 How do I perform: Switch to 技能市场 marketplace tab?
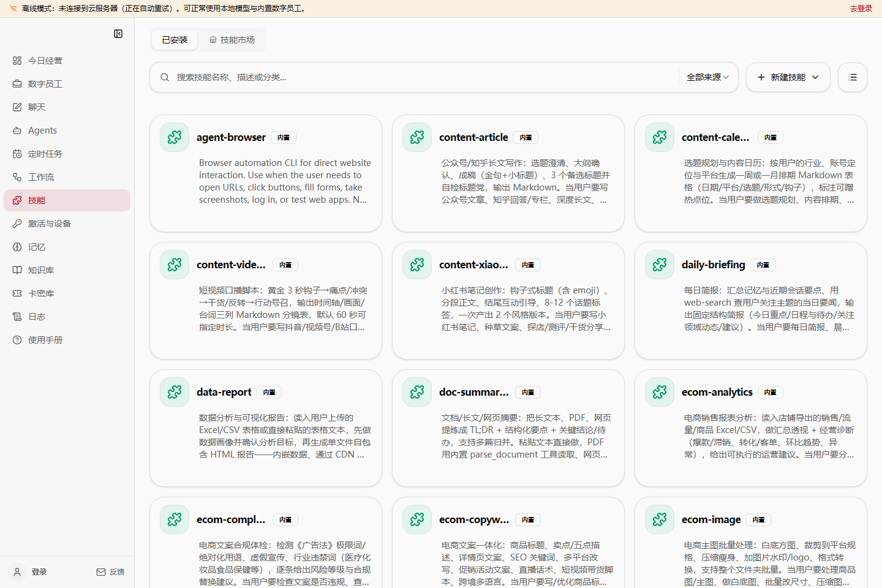(232, 40)
